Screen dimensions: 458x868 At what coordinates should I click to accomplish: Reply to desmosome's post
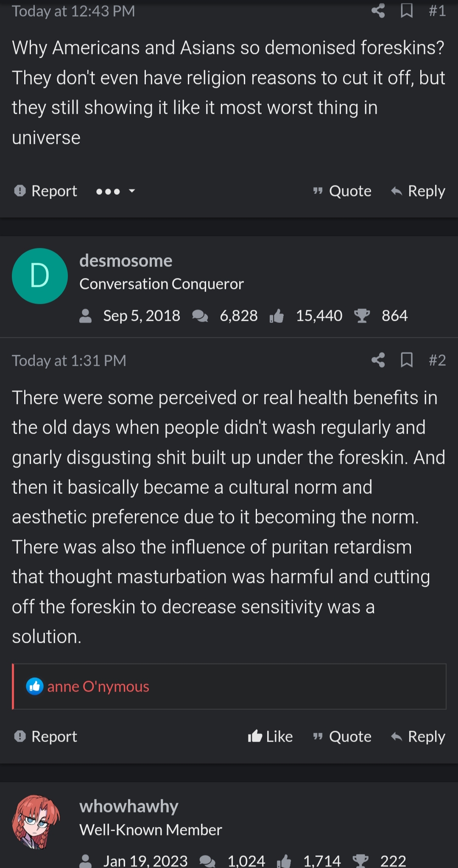click(x=418, y=736)
